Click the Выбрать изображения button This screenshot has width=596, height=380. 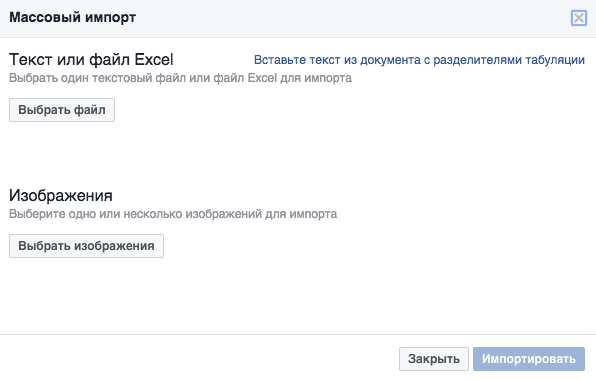(86, 246)
